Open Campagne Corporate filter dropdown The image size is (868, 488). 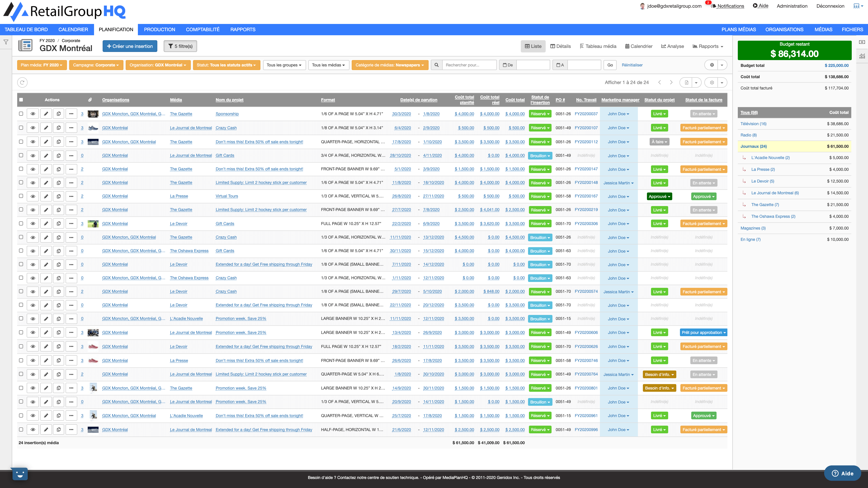click(96, 65)
